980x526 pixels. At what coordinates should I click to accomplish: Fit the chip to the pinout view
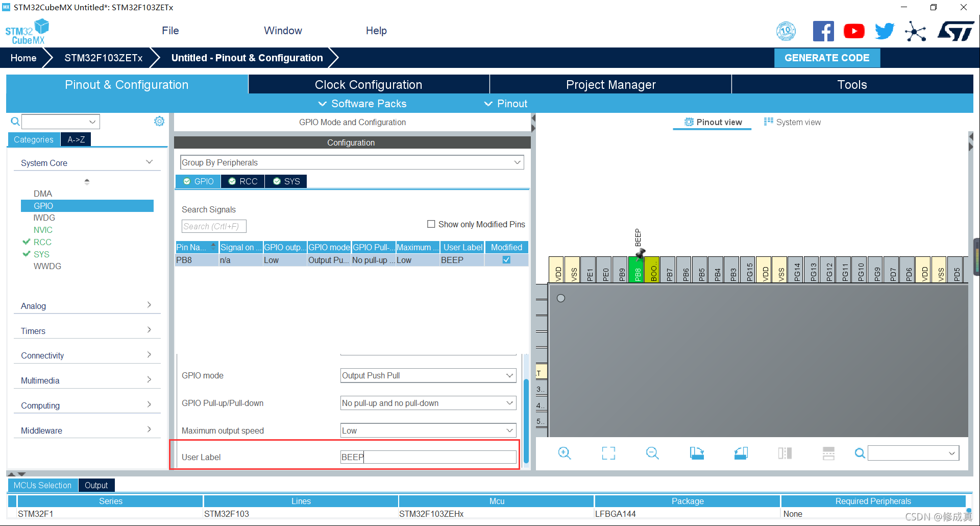(x=608, y=453)
